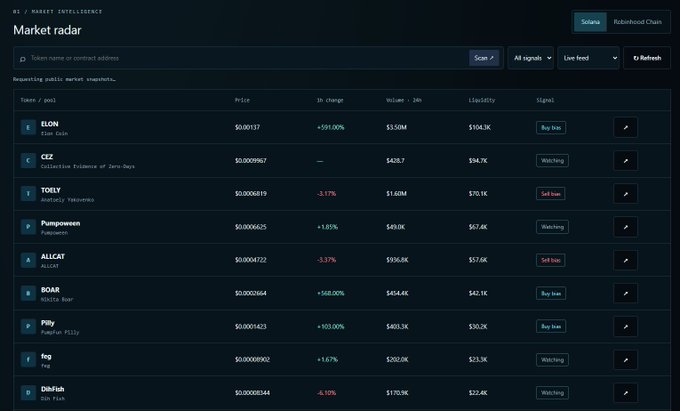Click the Token / pool column header
Viewport: 680px width, 411px height.
click(38, 100)
